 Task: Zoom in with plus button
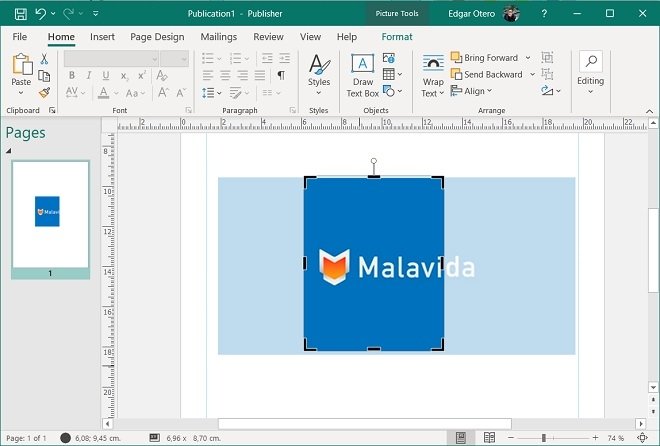[x=595, y=438]
